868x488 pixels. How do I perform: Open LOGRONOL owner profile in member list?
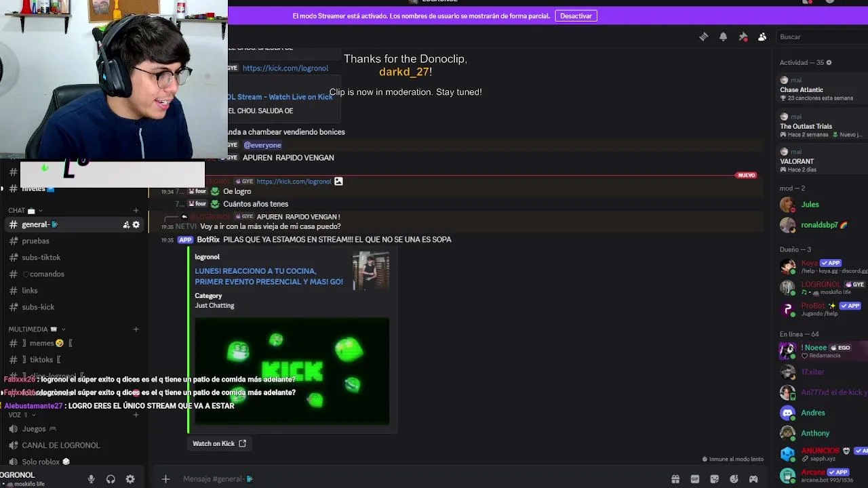(x=822, y=288)
